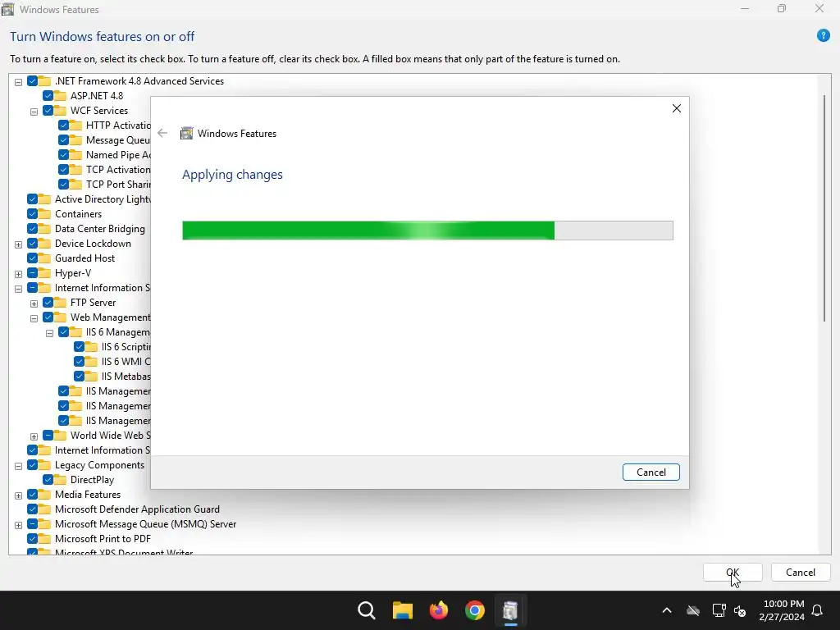Click the OK button of Windows Features

733,572
